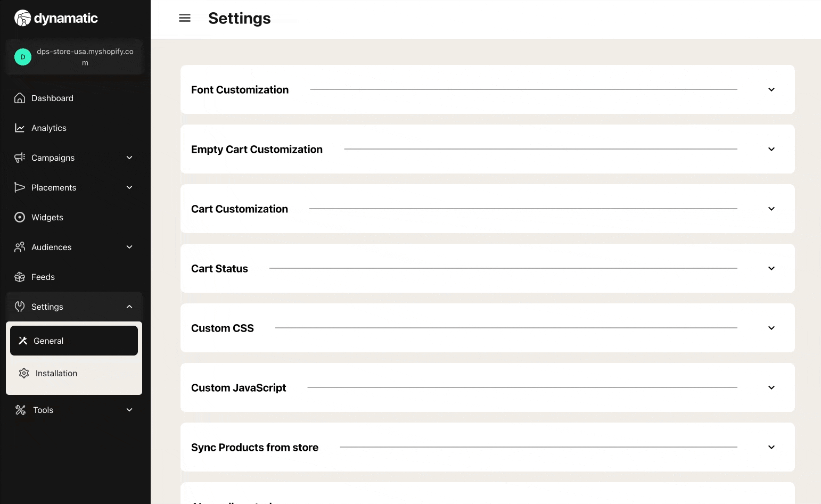Open the Audiences menu item

click(52, 247)
